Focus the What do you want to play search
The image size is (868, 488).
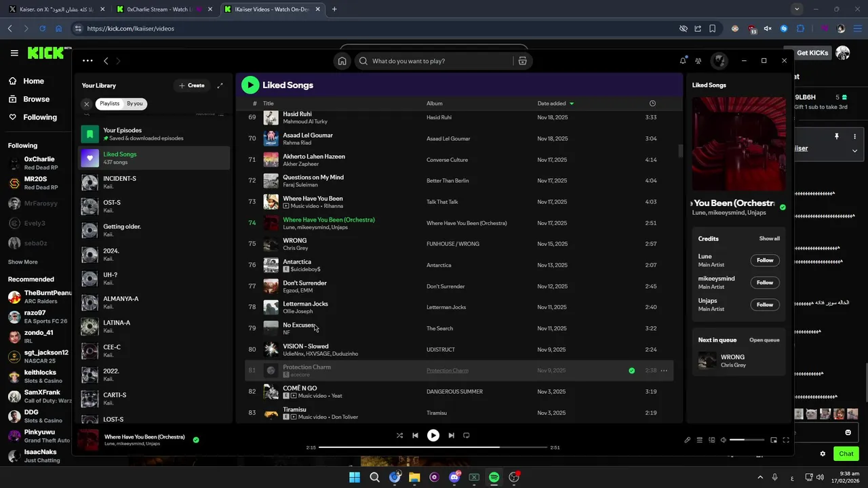coord(434,61)
